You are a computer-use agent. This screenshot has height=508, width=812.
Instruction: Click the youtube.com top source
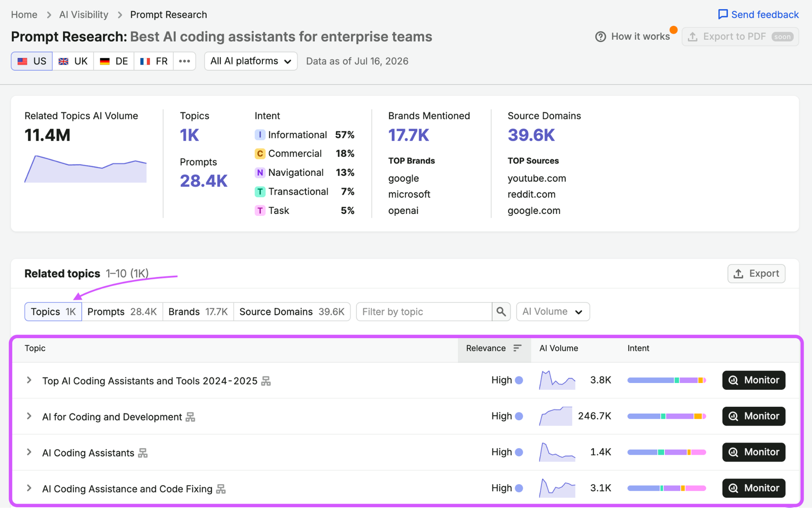pyautogui.click(x=536, y=178)
